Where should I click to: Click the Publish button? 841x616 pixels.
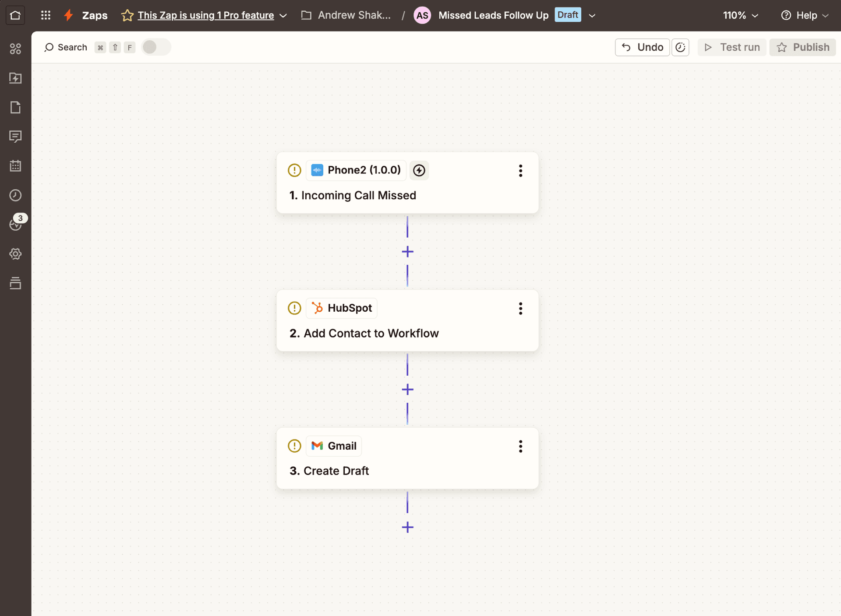pos(802,47)
